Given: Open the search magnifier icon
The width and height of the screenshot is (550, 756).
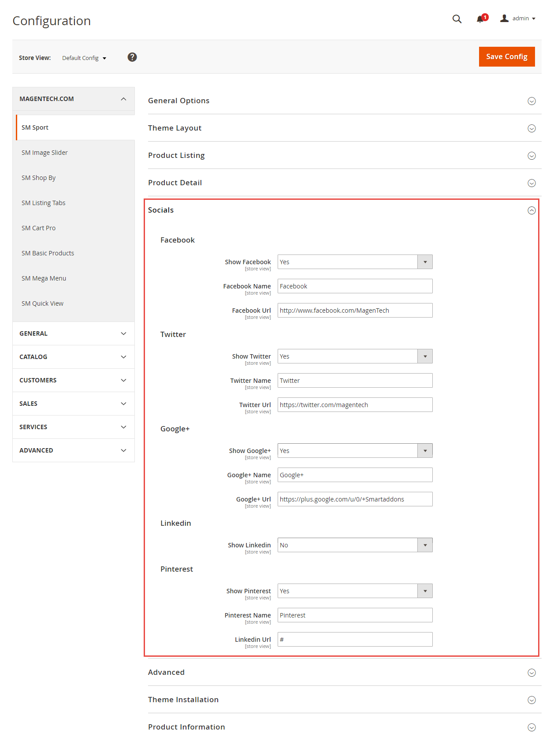Looking at the screenshot, I should click(457, 19).
